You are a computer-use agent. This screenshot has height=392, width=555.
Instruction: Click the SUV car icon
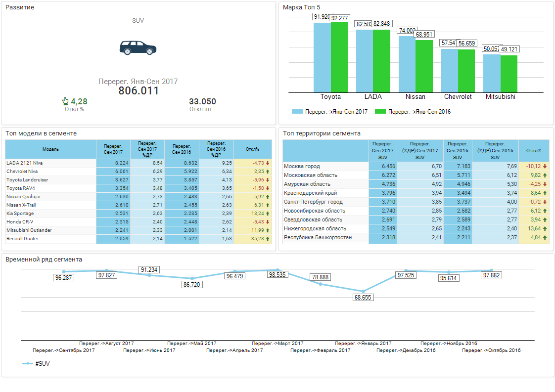pyautogui.click(x=138, y=48)
